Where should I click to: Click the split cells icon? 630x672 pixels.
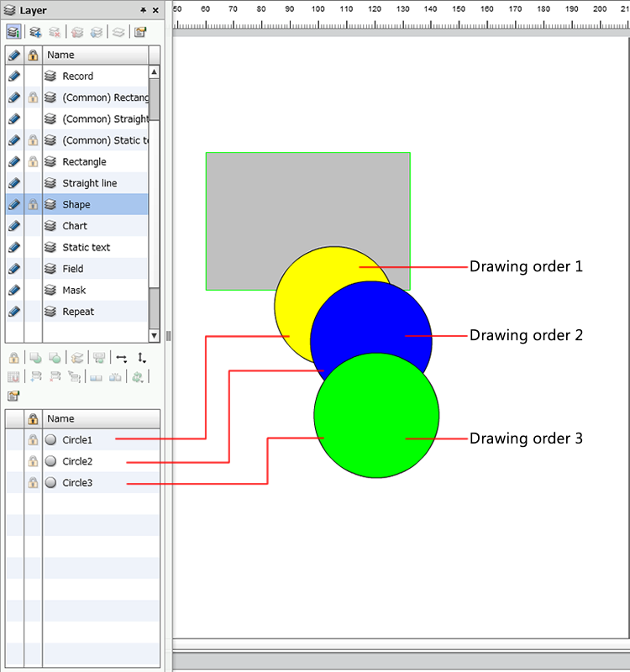(115, 377)
